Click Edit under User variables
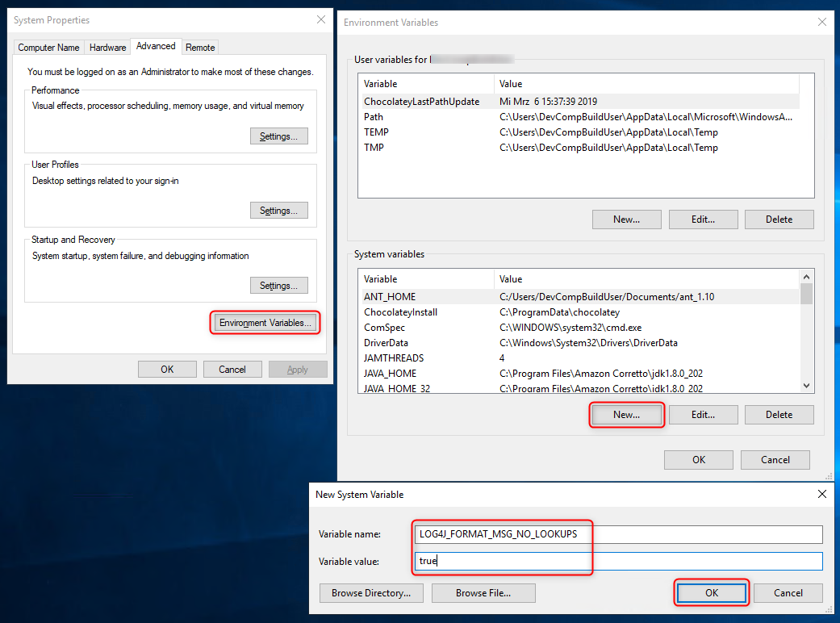Image resolution: width=840 pixels, height=623 pixels. tap(703, 220)
